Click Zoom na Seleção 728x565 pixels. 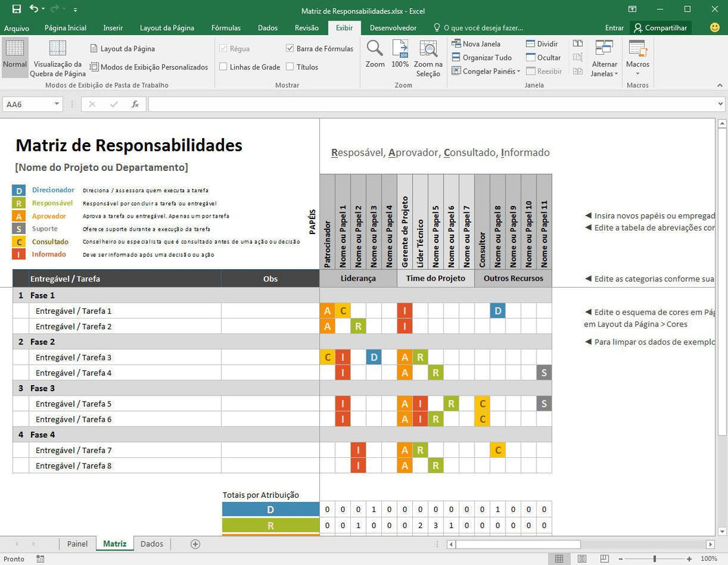(428, 58)
